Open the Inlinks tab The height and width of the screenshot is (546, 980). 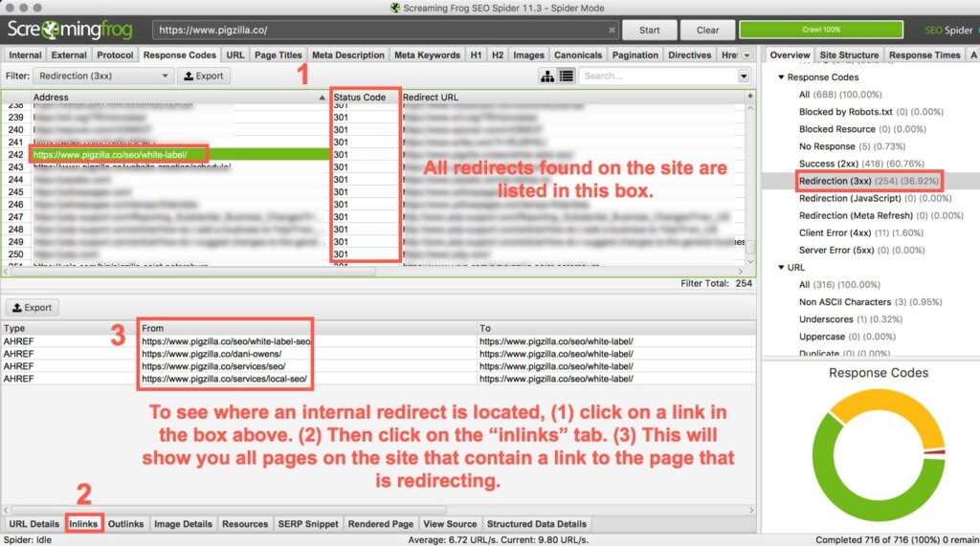tap(83, 524)
